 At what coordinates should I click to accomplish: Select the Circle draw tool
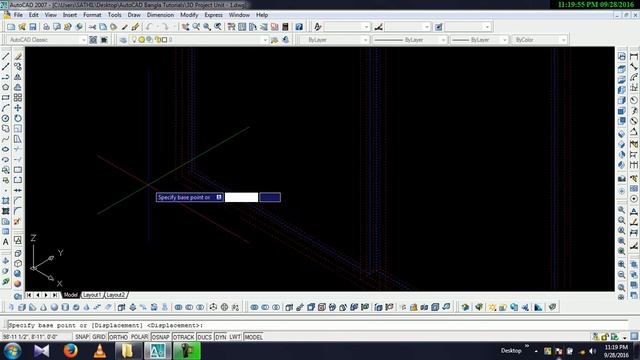click(x=6, y=118)
